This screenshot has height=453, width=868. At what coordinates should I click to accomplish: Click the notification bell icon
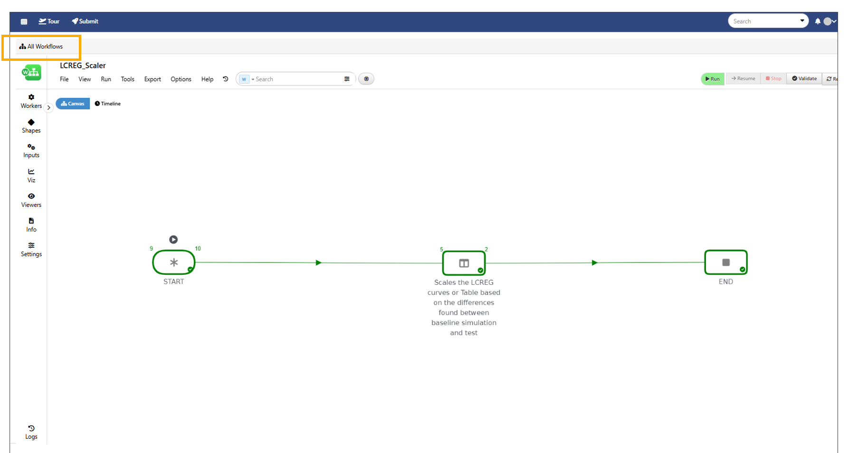pyautogui.click(x=817, y=21)
